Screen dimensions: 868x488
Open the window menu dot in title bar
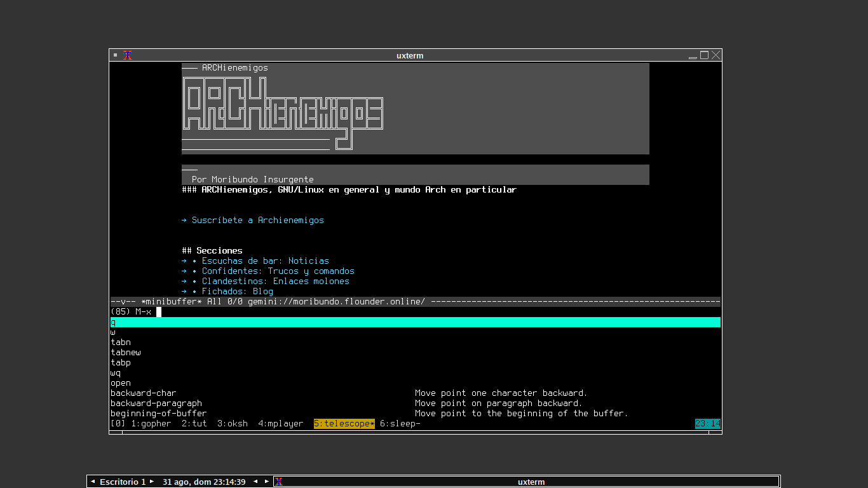pyautogui.click(x=115, y=55)
